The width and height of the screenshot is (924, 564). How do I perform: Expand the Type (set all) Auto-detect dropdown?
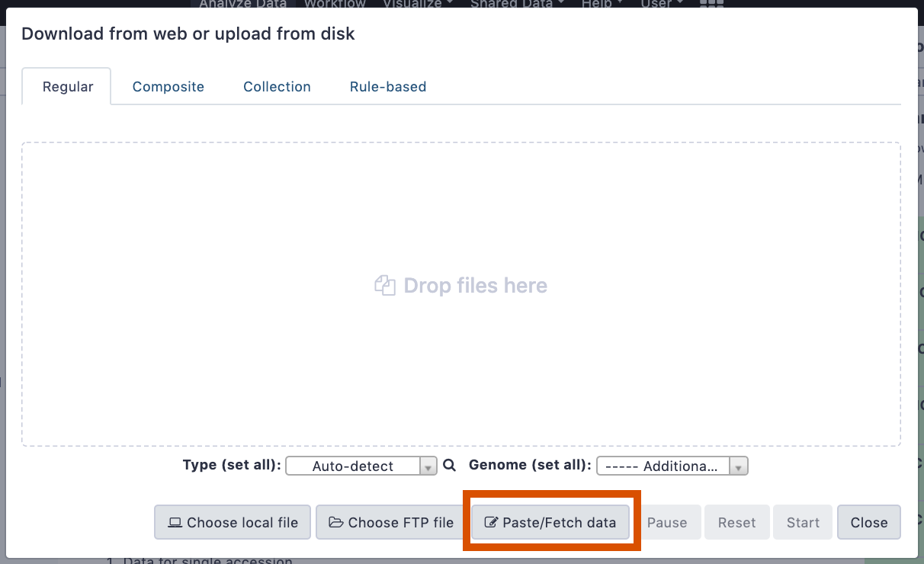(361, 466)
